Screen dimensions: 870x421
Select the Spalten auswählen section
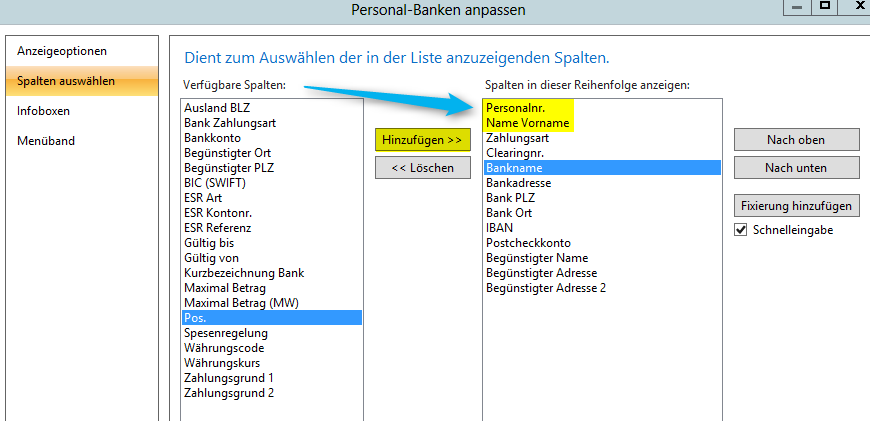click(x=66, y=81)
